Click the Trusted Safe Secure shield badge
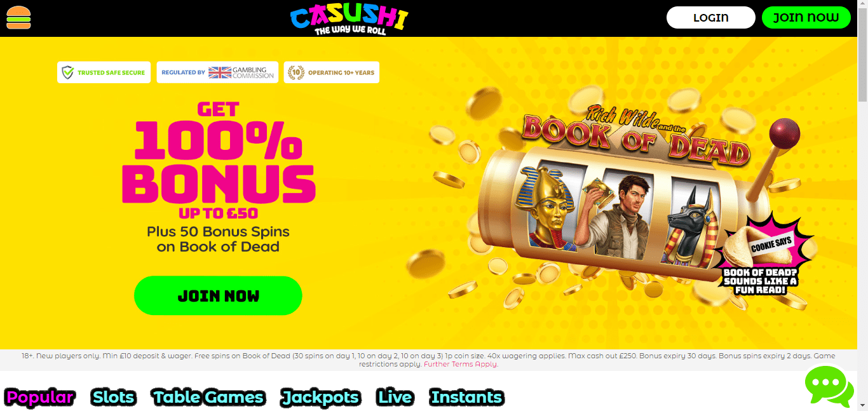This screenshot has height=411, width=868. coord(104,72)
